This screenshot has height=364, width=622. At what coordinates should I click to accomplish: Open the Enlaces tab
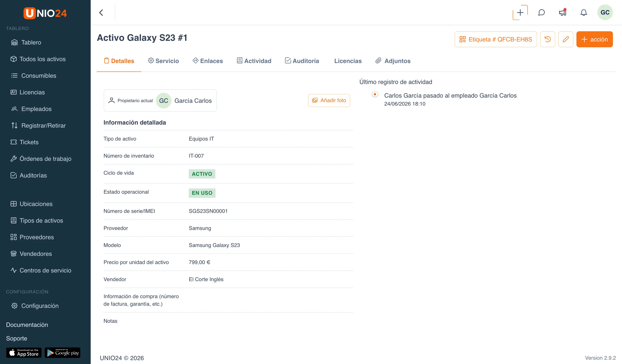[x=208, y=61]
